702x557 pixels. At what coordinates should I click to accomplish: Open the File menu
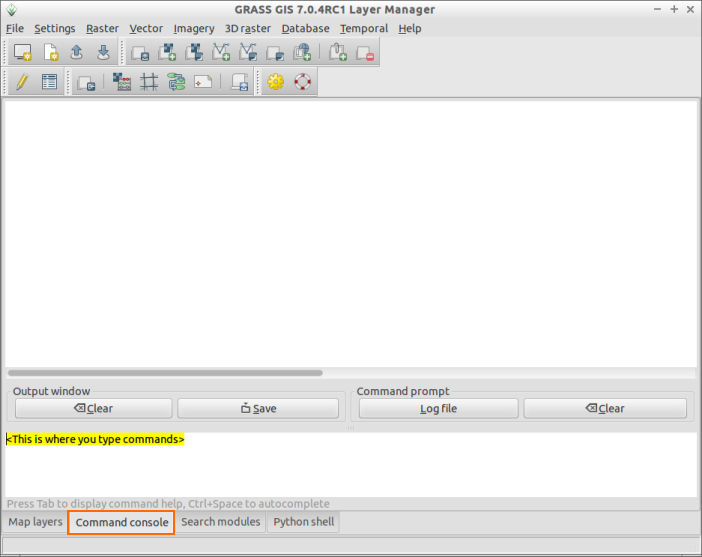point(15,28)
